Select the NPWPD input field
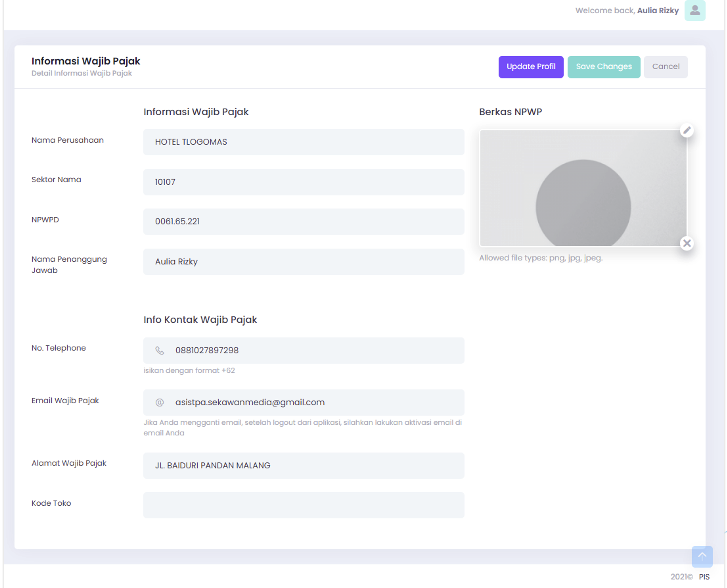727x588 pixels. (x=303, y=221)
